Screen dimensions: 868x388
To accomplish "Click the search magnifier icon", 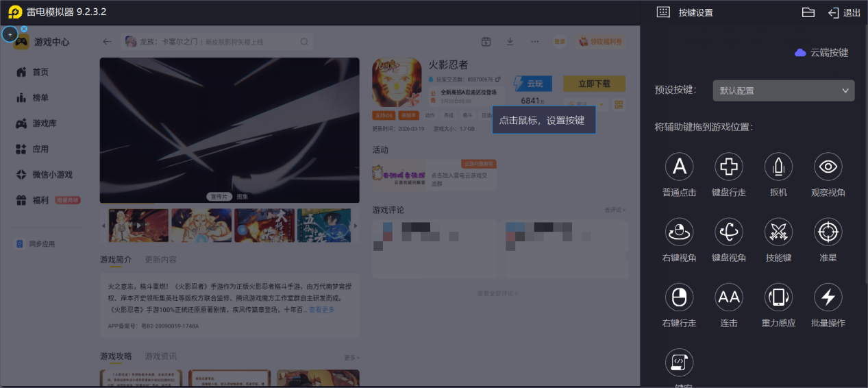I will click(305, 42).
